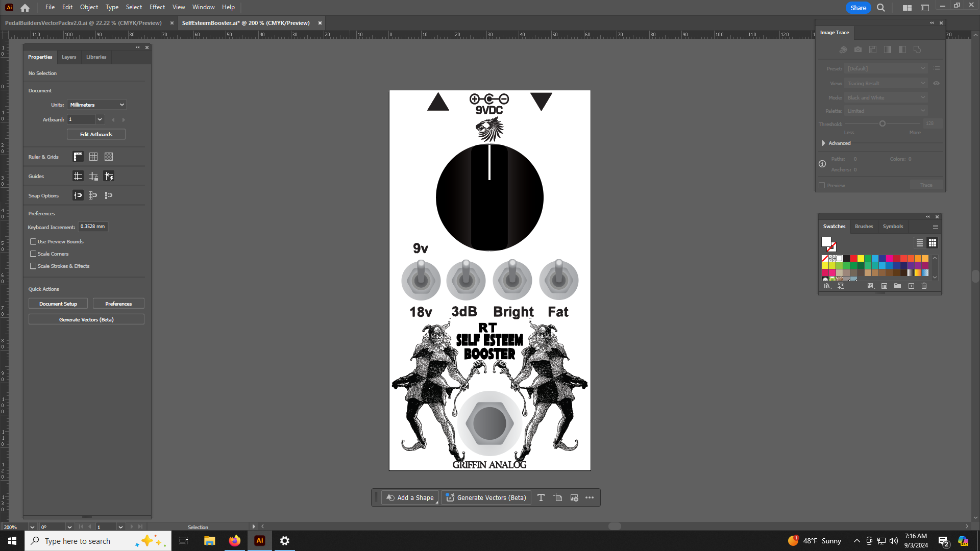Enable the Use Preview Bounds checkbox

(x=33, y=241)
